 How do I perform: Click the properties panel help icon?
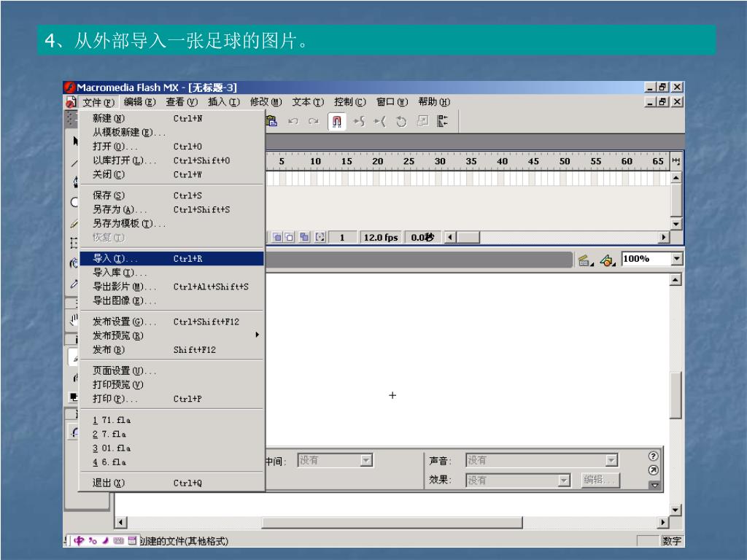[653, 456]
